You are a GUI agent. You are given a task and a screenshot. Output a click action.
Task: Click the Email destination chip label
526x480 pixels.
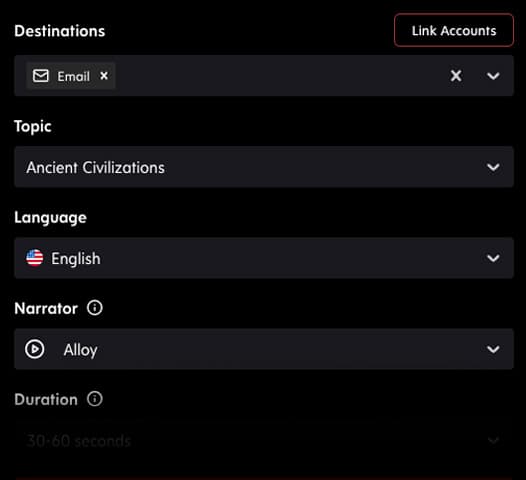[73, 76]
